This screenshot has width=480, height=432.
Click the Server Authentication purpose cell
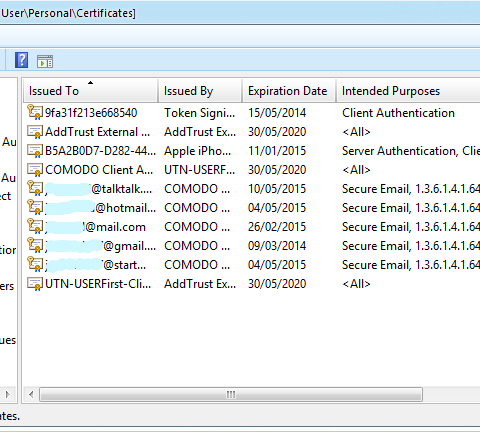pyautogui.click(x=411, y=151)
